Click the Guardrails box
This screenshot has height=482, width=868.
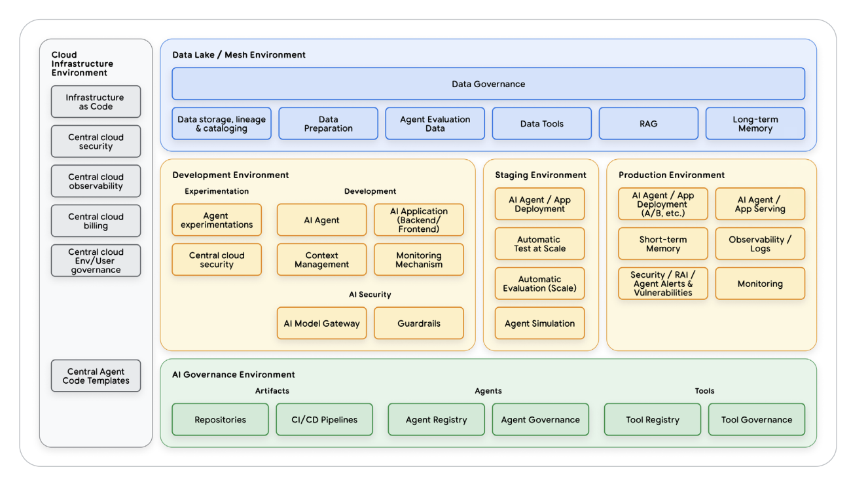(x=419, y=323)
